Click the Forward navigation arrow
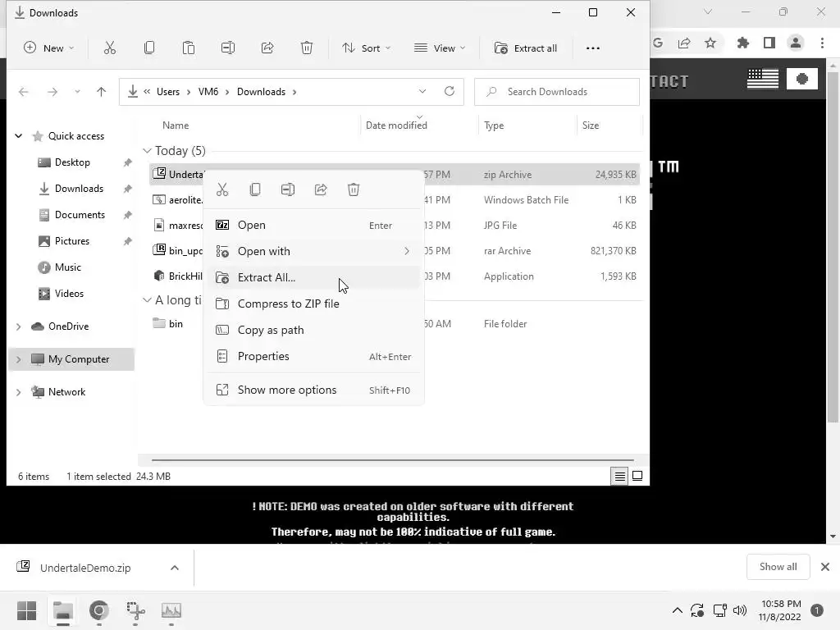 [x=52, y=92]
